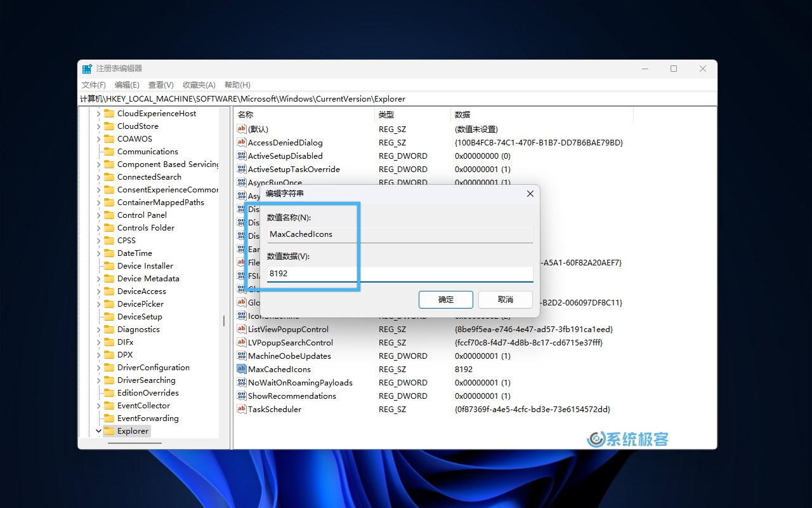The image size is (812, 508).
Task: Select the EventForwarding tree item
Action: click(148, 418)
